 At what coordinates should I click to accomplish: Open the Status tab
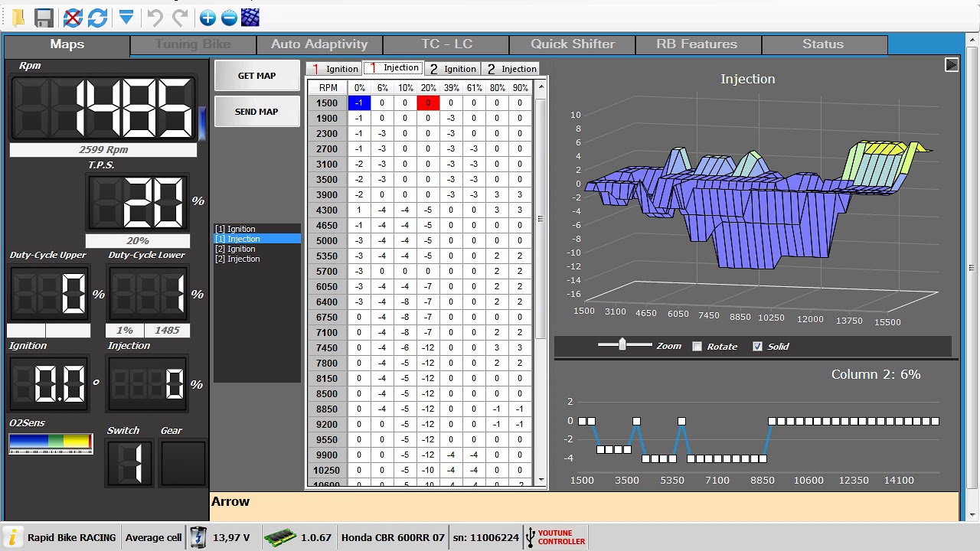point(823,44)
